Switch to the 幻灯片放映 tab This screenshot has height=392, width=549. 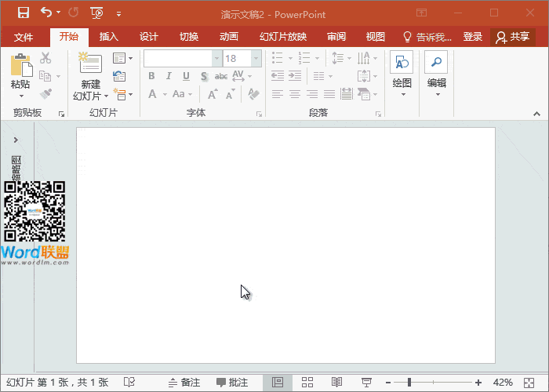(x=283, y=37)
